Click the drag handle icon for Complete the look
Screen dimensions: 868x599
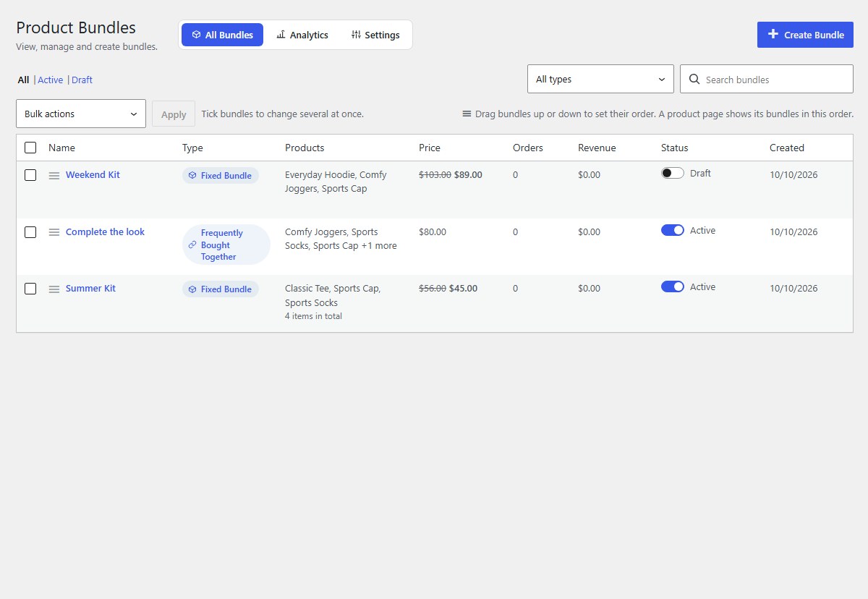click(54, 232)
